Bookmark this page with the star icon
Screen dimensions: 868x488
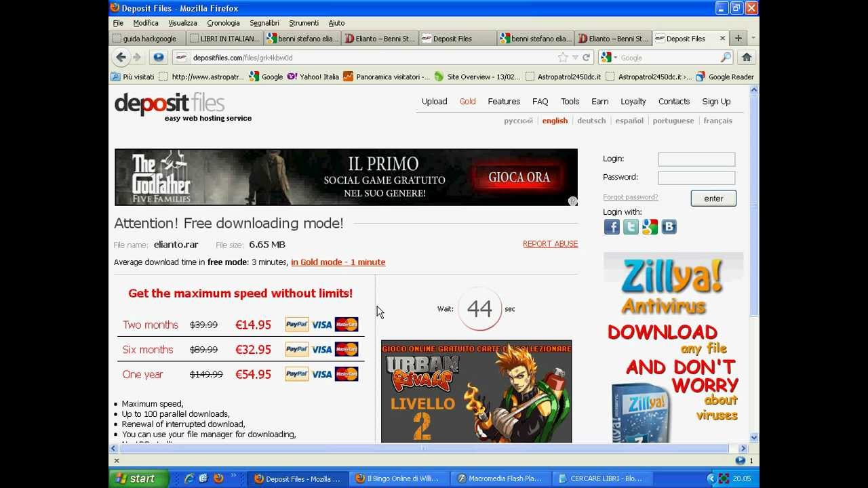[563, 58]
